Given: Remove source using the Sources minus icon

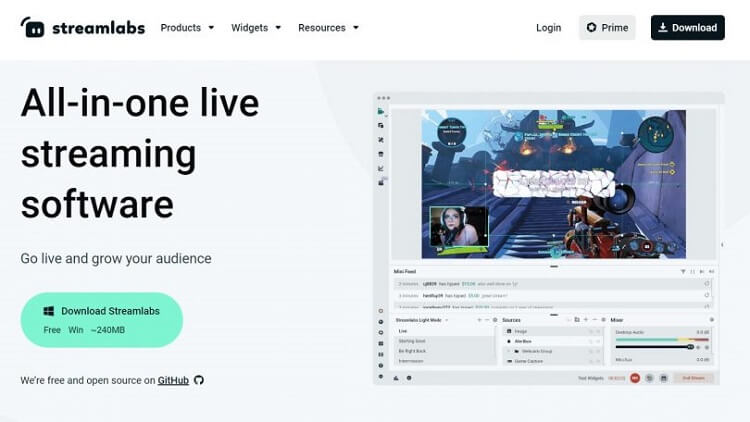Looking at the screenshot, I should click(x=595, y=320).
